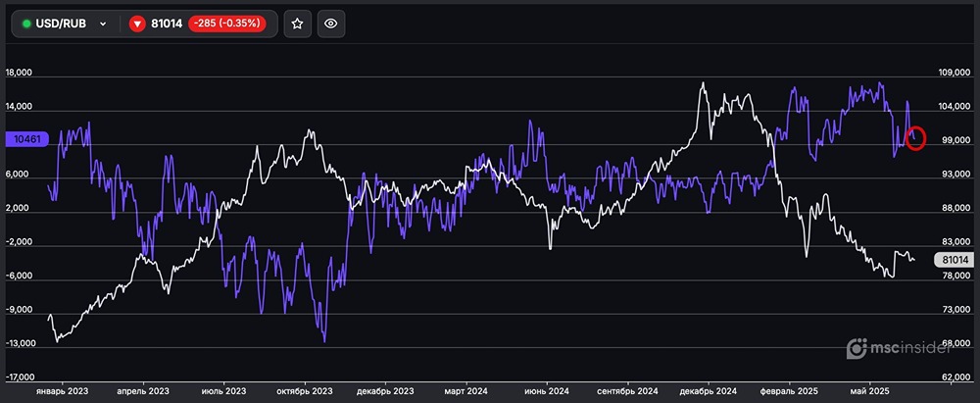Click the май 2025 time axis label

(x=870, y=391)
